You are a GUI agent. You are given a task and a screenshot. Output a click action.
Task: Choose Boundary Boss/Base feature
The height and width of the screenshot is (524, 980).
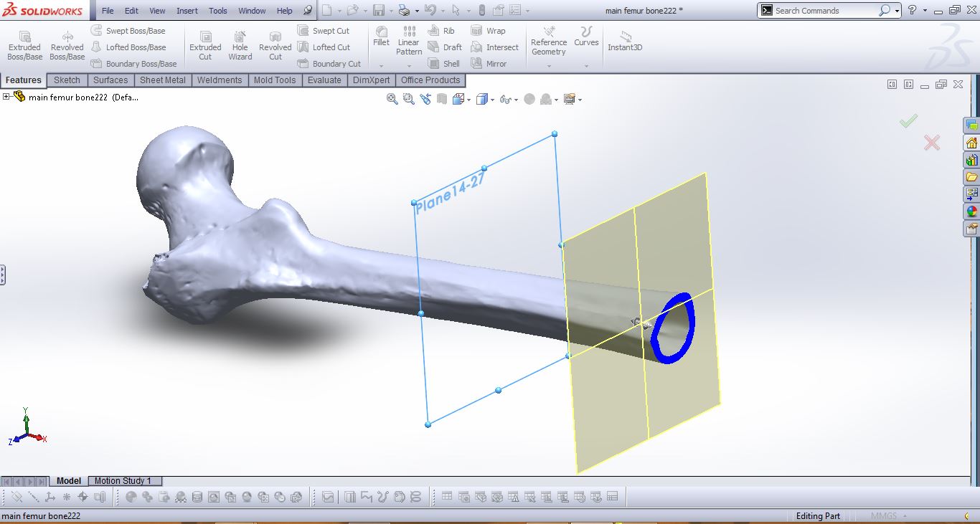click(134, 64)
